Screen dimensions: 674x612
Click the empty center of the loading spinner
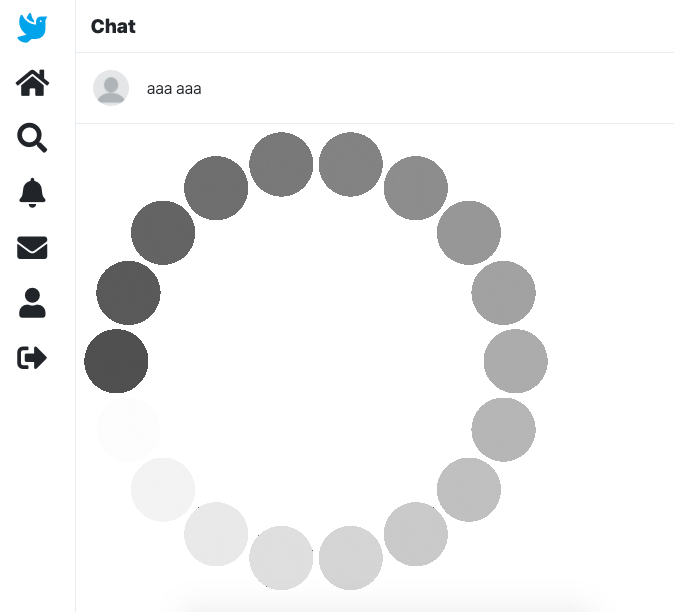coord(316,361)
